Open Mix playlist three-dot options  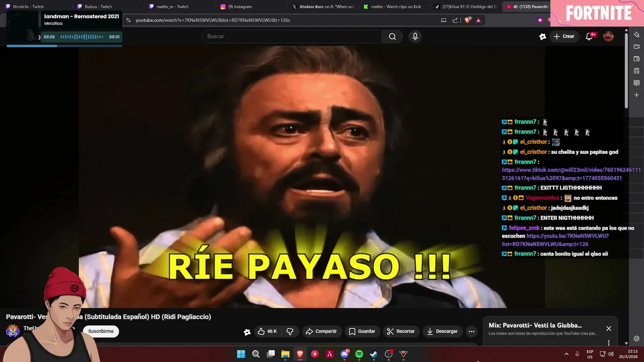click(x=608, y=343)
